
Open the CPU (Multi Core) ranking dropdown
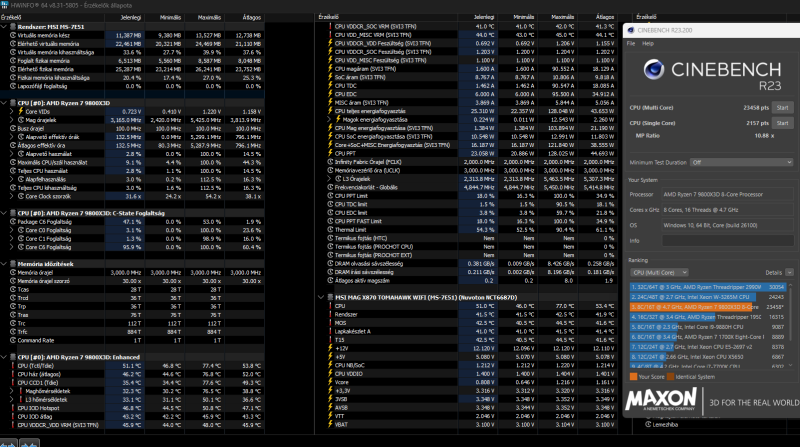click(659, 272)
